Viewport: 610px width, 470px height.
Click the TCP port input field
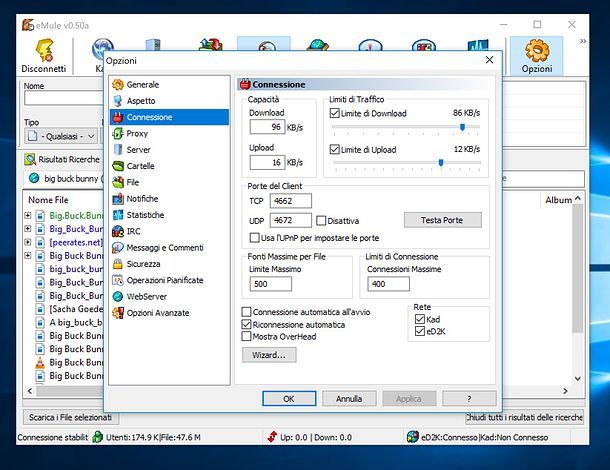[x=291, y=201]
